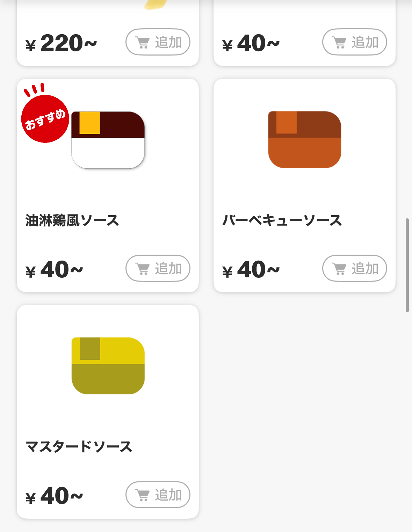Viewport: 412px width, 532px height.
Task: Click ¥40~ price under バーベキューソース
Action: [x=251, y=270]
